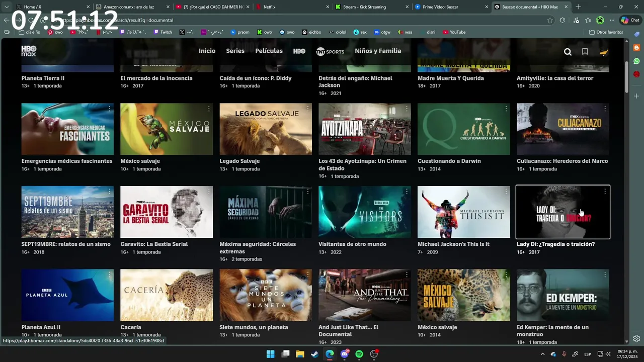The width and height of the screenshot is (644, 362).
Task: Open title link Caída de un ícono: P. Diddy
Action: click(x=256, y=78)
